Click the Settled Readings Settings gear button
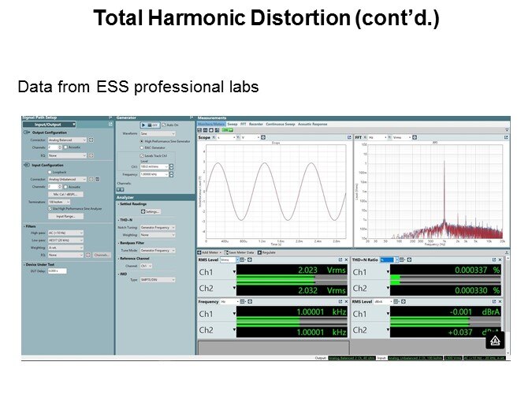Viewport: 532px width, 399px height. (x=151, y=211)
